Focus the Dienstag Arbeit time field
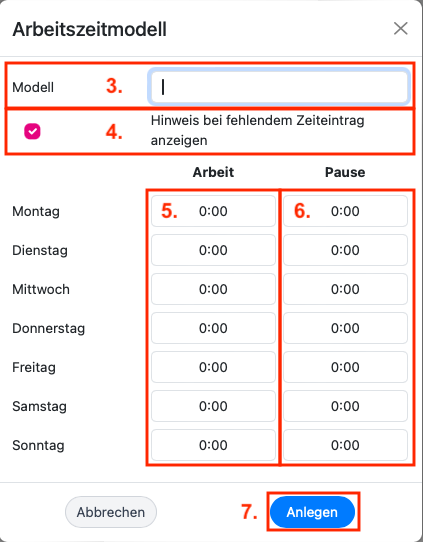This screenshot has height=542, width=423. pos(213,250)
